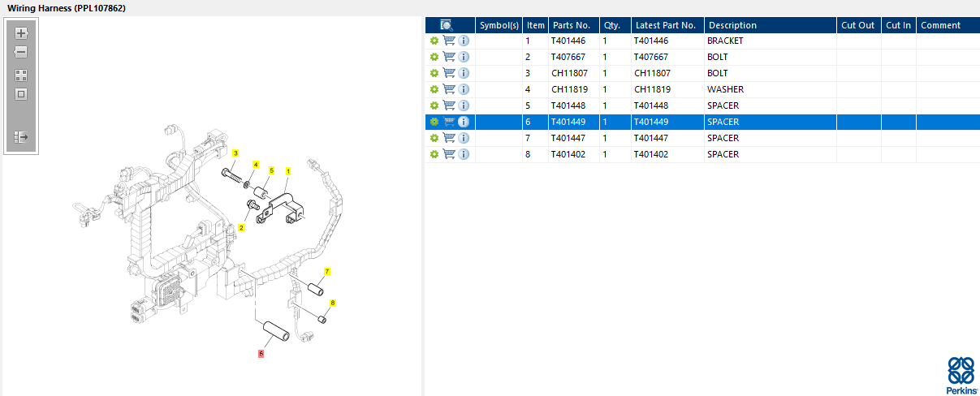Click the Perkins logo

[961, 375]
